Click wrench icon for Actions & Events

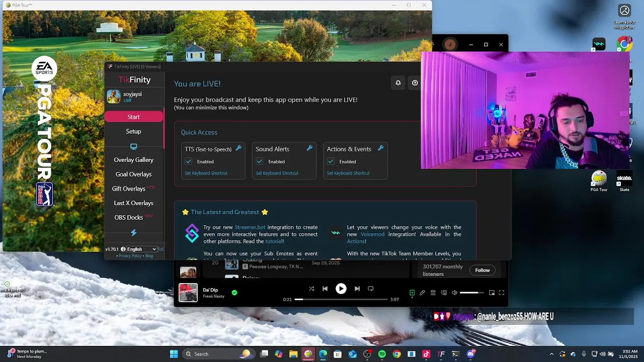[x=381, y=148]
